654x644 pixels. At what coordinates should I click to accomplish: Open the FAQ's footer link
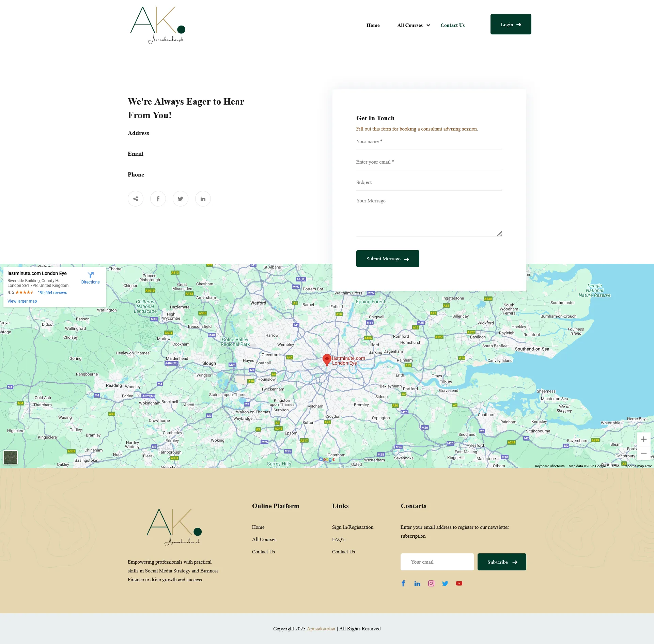(339, 539)
